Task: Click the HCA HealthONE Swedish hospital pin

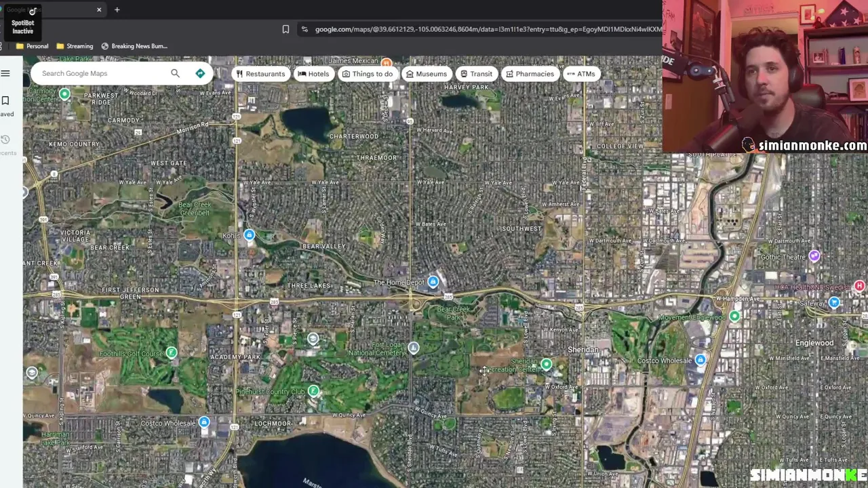Action: (x=859, y=286)
